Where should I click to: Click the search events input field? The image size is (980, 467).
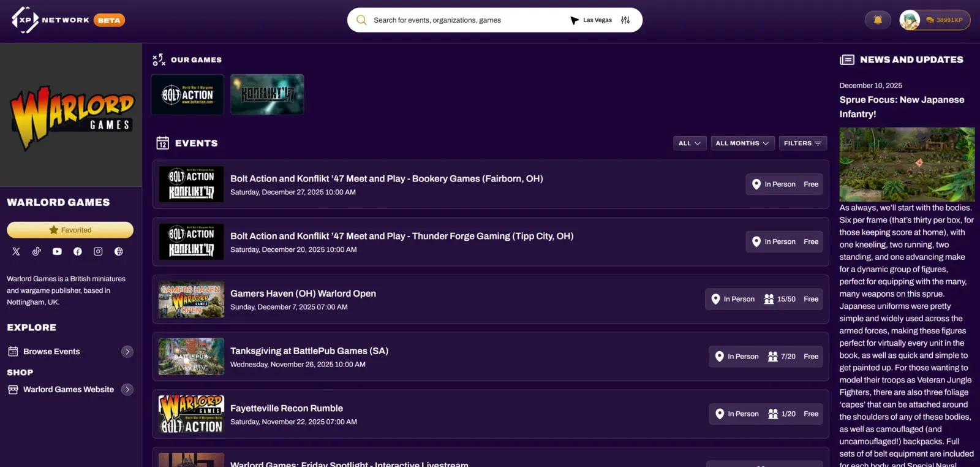tap(466, 20)
